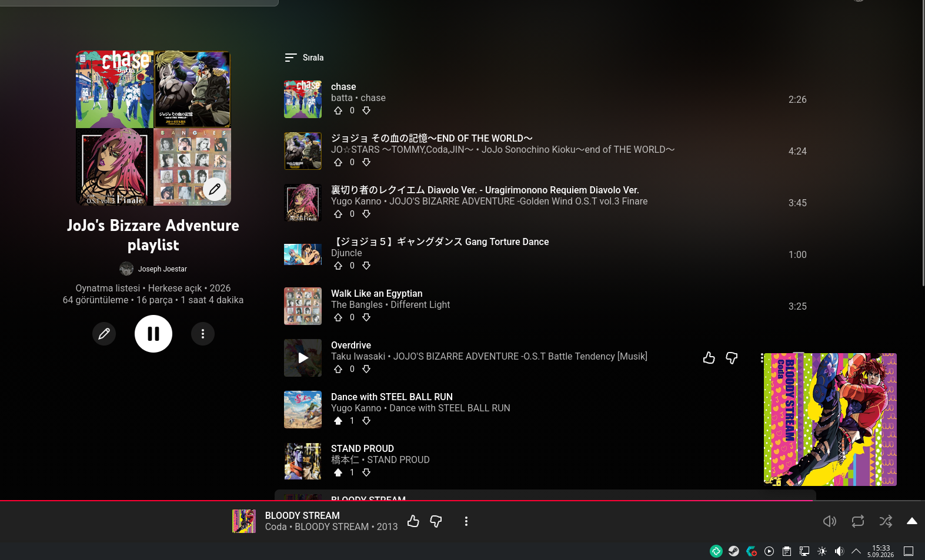The width and height of the screenshot is (925, 560).
Task: Like the Overdrive song with thumbs up
Action: click(x=709, y=358)
